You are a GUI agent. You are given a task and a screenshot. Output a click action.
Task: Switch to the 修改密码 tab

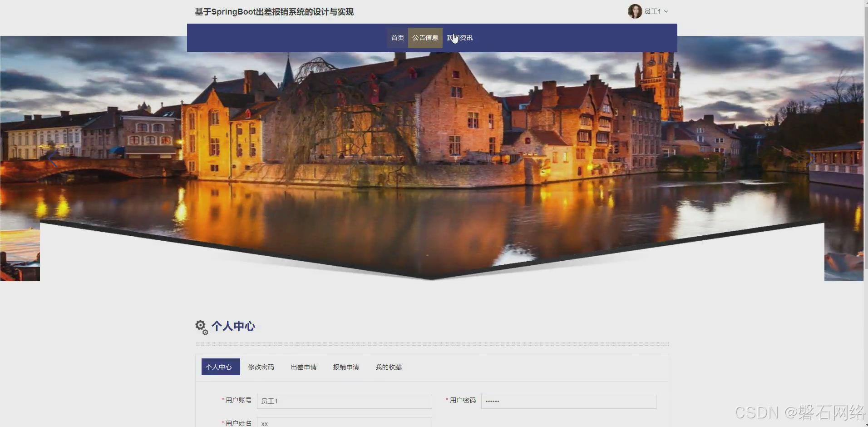tap(261, 367)
